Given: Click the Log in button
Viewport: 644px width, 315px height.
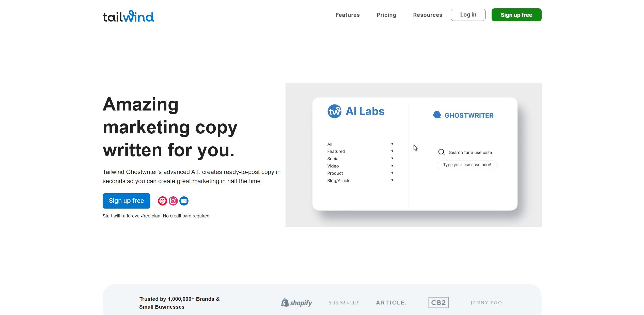Looking at the screenshot, I should tap(468, 14).
